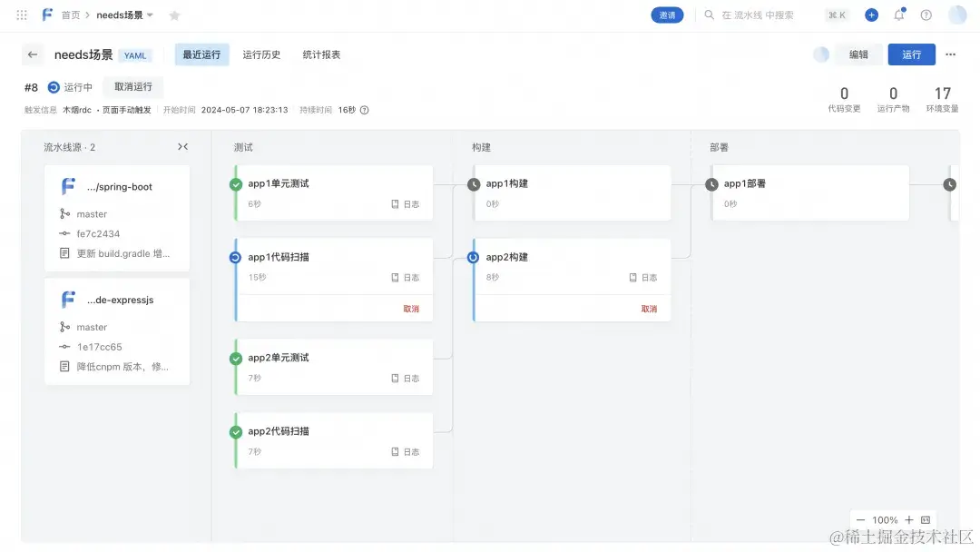The image size is (980, 552).
Task: Click the blue 运行 button
Action: tap(911, 54)
